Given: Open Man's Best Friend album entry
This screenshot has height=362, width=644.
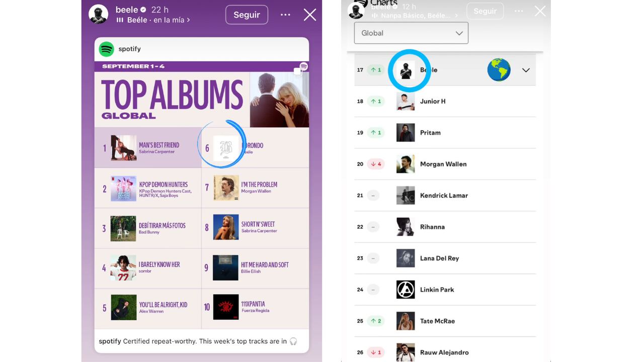Looking at the screenshot, I should 148,148.
